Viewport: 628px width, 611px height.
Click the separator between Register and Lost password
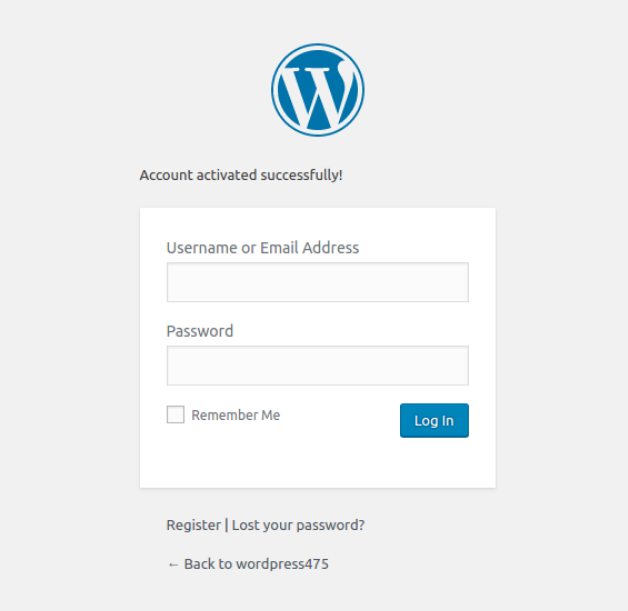[x=226, y=525]
